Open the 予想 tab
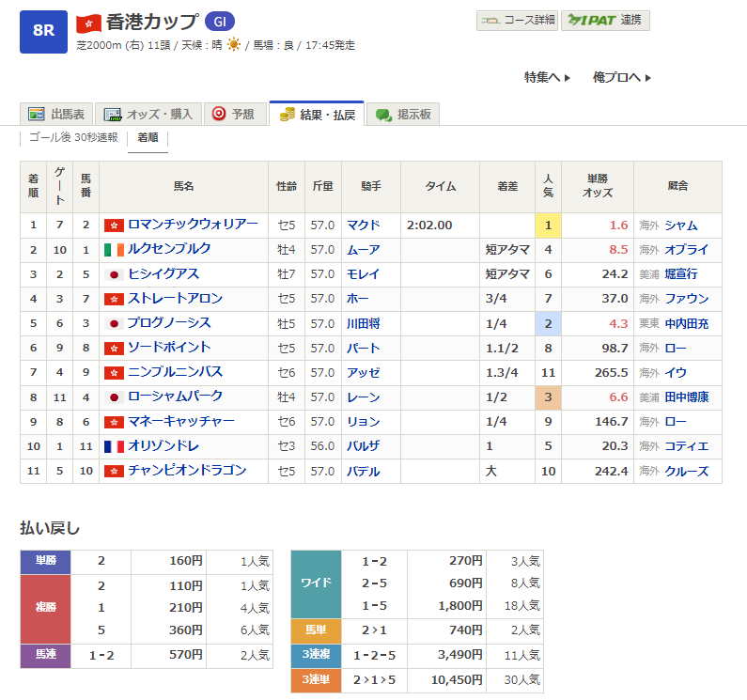The height and width of the screenshot is (700, 747). (x=232, y=114)
